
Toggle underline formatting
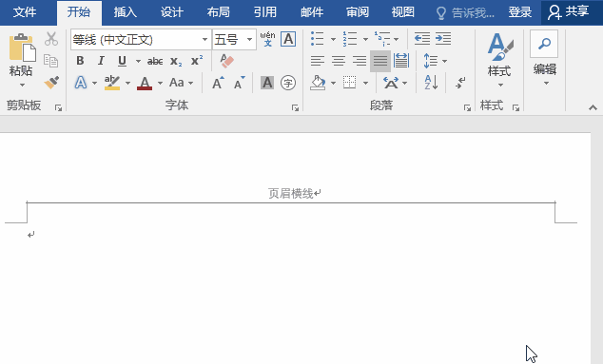click(x=122, y=61)
